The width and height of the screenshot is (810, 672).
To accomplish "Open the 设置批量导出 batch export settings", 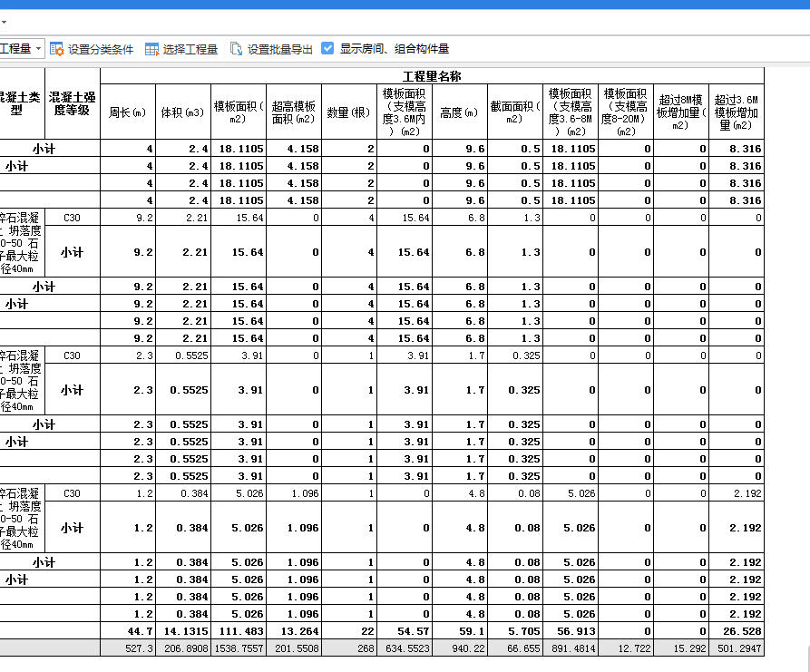I will click(x=271, y=49).
